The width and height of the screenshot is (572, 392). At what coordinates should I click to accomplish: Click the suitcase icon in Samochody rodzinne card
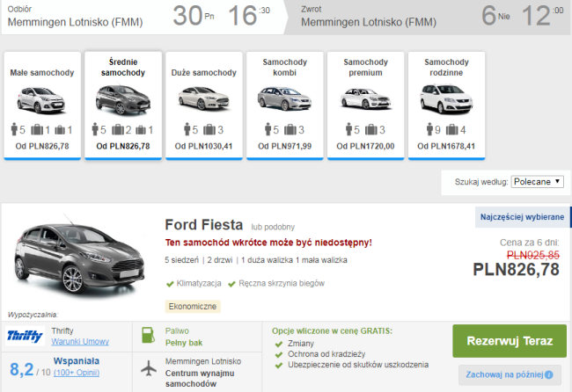click(x=451, y=129)
